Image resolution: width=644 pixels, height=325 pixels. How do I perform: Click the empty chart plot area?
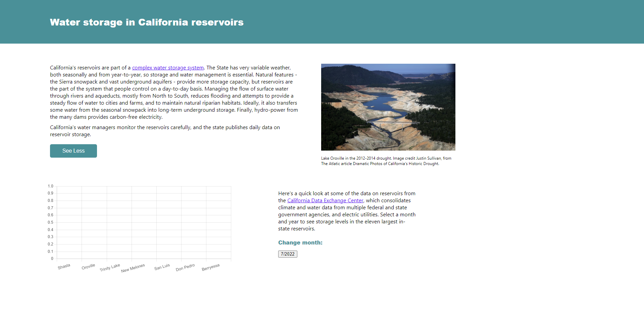144,221
